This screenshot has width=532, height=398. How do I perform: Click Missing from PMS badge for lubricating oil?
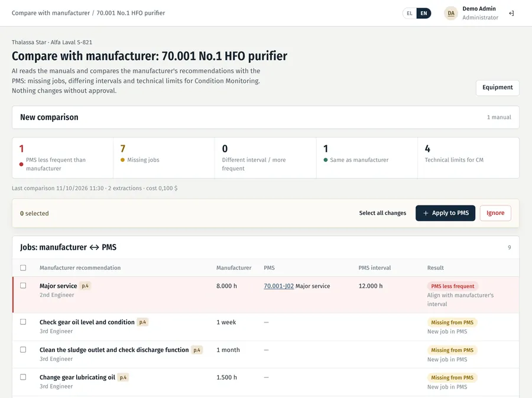(452, 378)
